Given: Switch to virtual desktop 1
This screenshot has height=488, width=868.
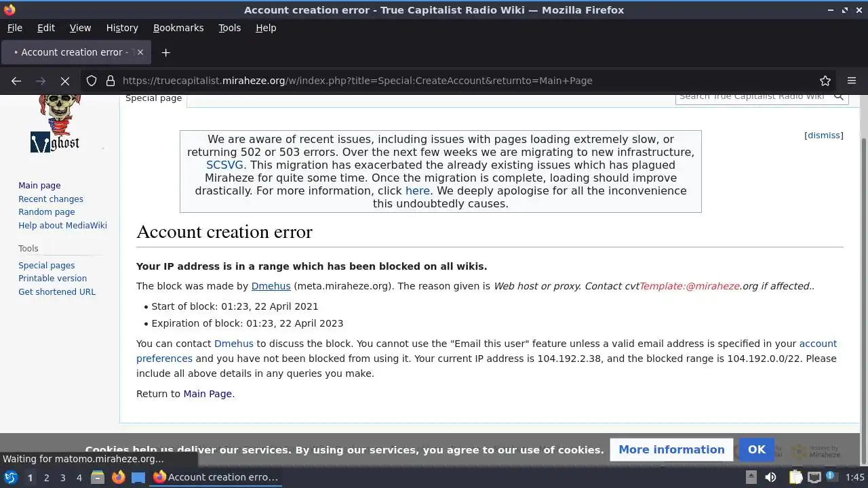Looking at the screenshot, I should point(30,477).
